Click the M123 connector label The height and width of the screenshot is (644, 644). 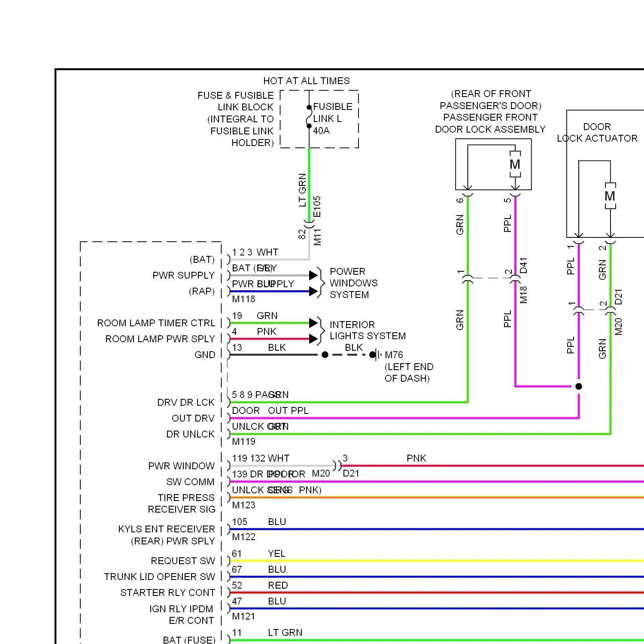(243, 505)
